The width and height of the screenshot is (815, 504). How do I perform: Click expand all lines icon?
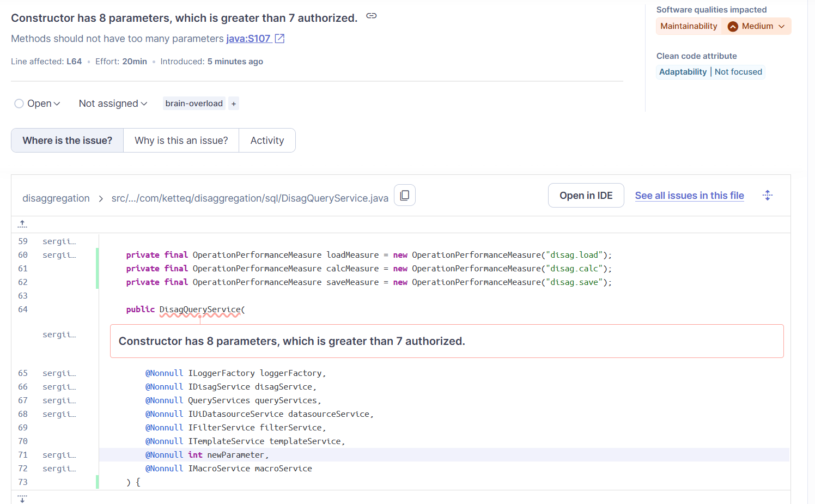click(768, 195)
